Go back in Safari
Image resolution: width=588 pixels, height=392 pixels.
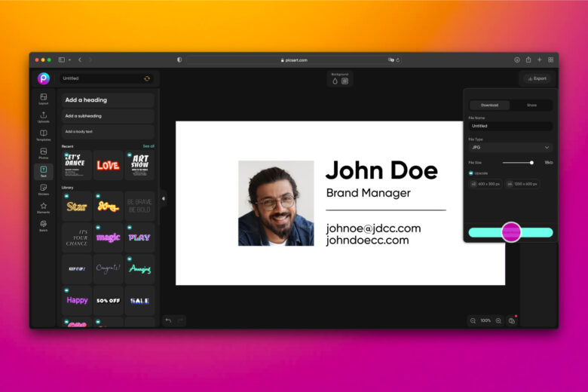point(80,60)
